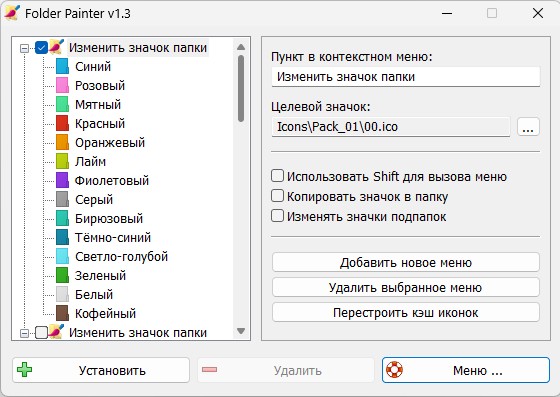Click the tree scrollbar down arrow
Viewport: 560px width, 397px height.
point(241,331)
